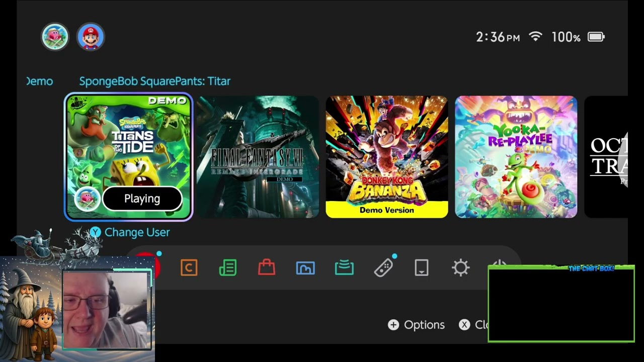The image size is (644, 362).
Task: Click the red Nintendo Switch Online icon
Action: tap(149, 266)
